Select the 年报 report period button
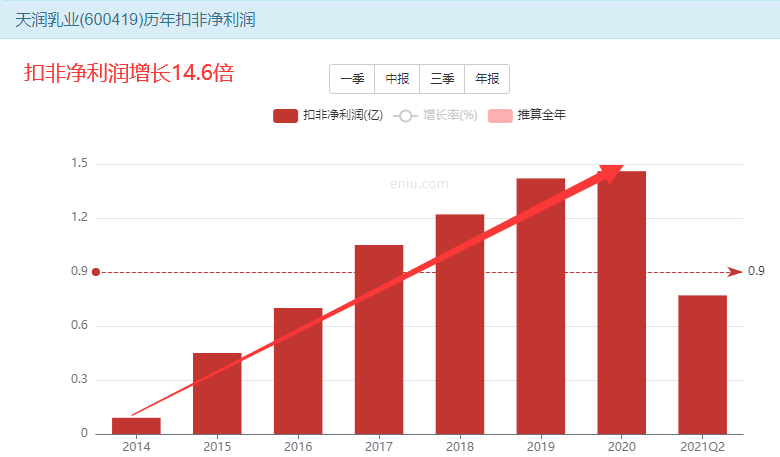 tap(487, 79)
